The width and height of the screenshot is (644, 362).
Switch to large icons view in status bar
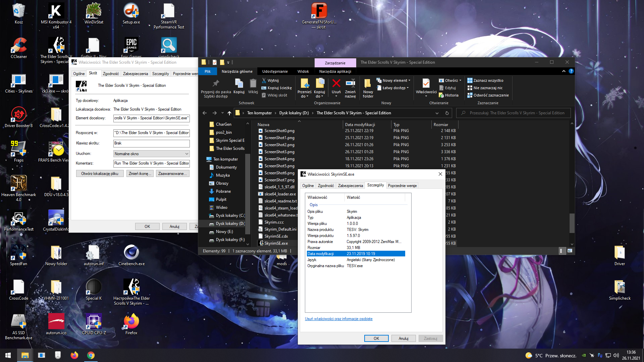[570, 251]
